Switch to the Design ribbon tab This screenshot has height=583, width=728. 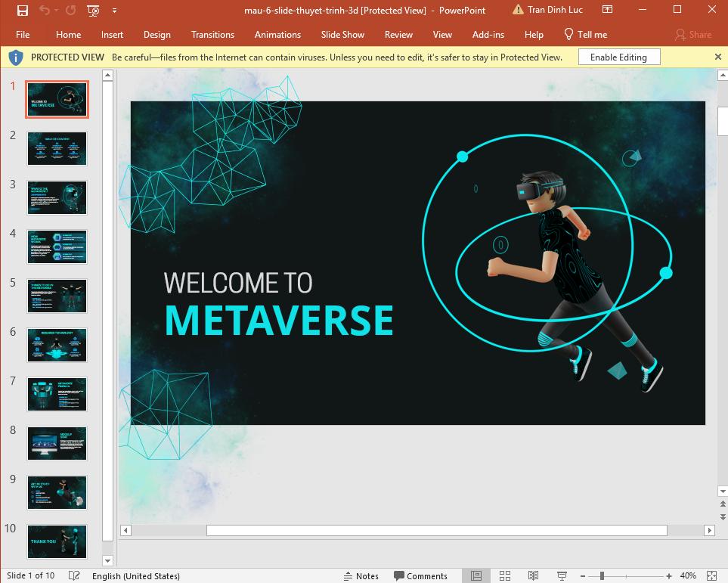coord(156,34)
